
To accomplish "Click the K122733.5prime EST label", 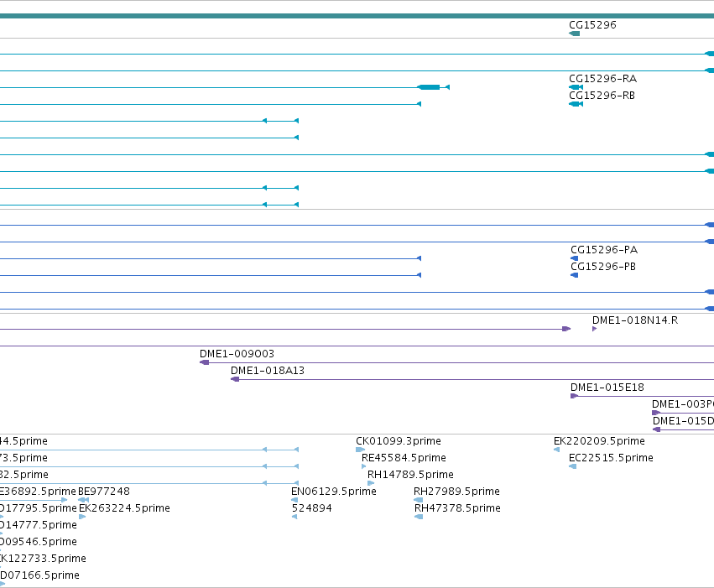I will pyautogui.click(x=43, y=559).
